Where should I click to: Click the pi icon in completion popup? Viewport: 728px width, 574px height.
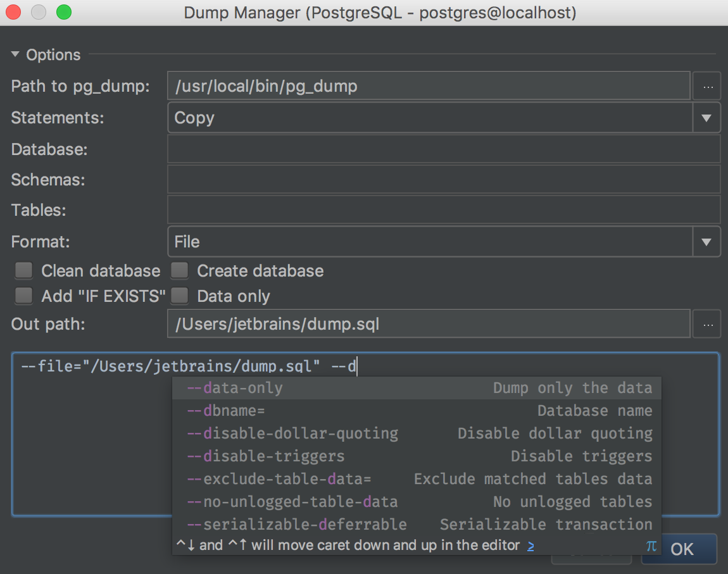(x=651, y=546)
